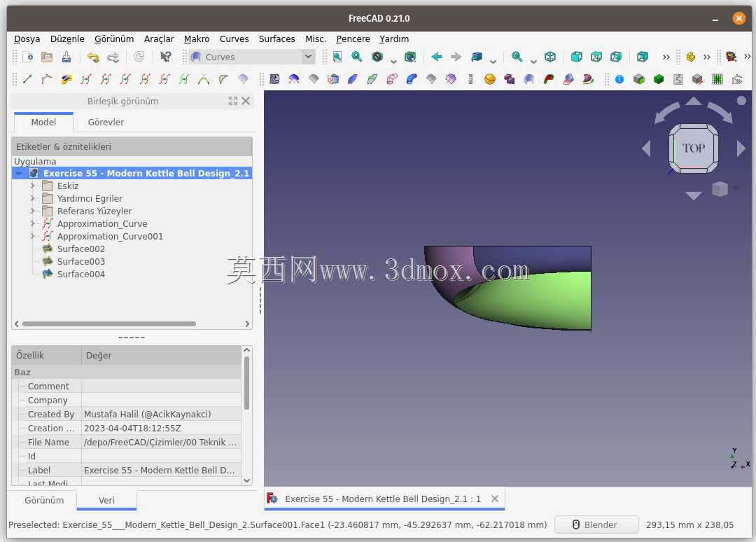Open the Dosya menu
Image resolution: width=756 pixels, height=542 pixels.
click(x=27, y=39)
